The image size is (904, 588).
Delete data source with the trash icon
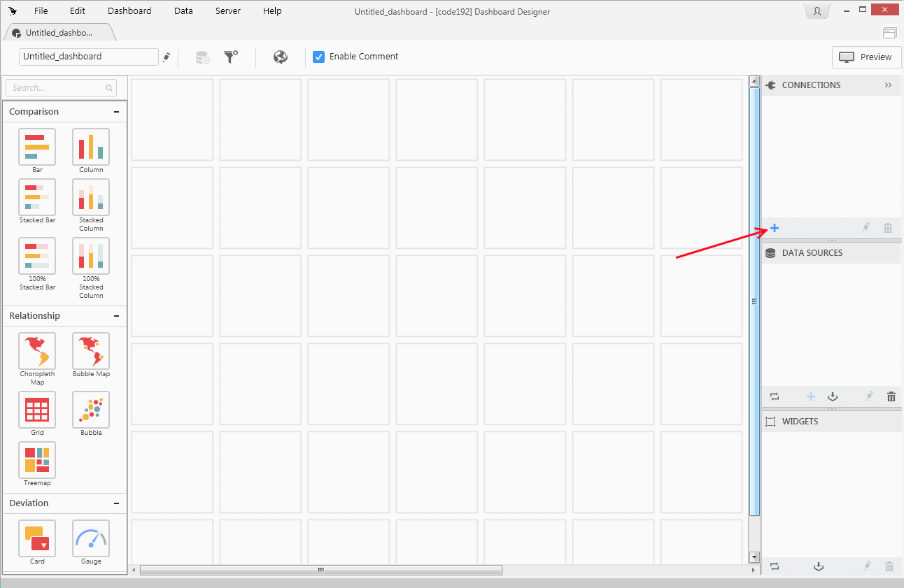pos(891,396)
